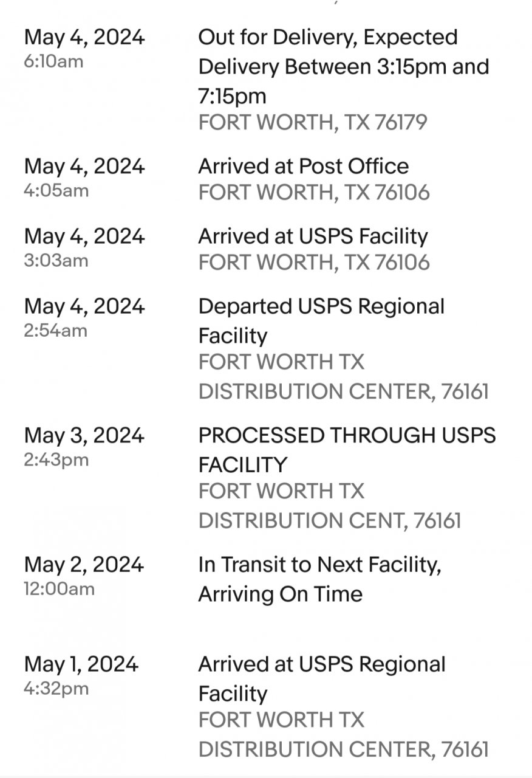The width and height of the screenshot is (532, 778).
Task: Click the 3:03am timestamp
Action: point(56,260)
